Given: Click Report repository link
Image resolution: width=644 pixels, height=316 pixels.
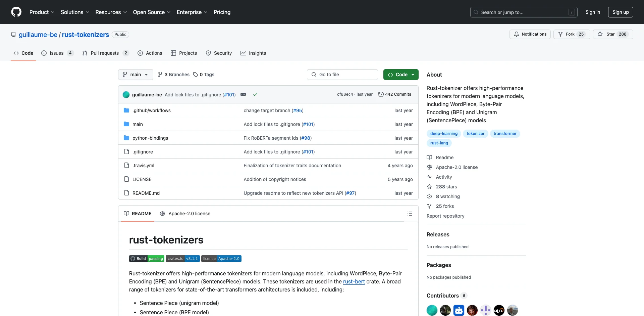Looking at the screenshot, I should pos(445,216).
